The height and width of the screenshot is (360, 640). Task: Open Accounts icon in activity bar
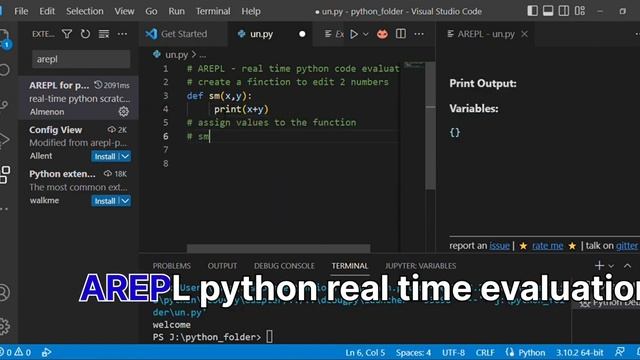pyautogui.click(x=4, y=292)
